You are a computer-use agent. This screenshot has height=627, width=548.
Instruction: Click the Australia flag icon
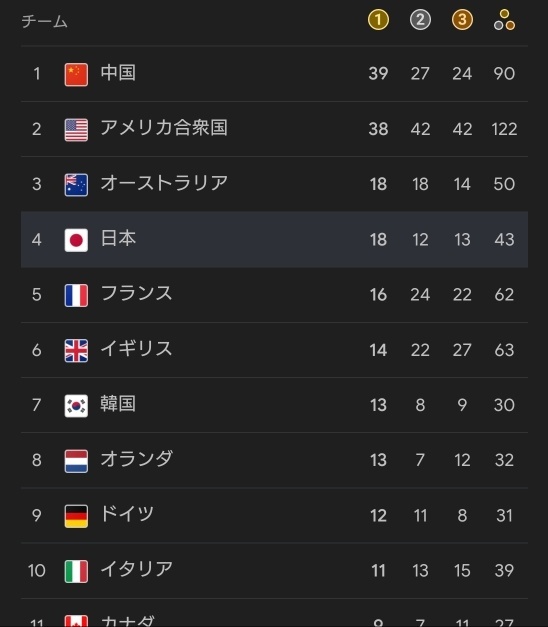point(76,185)
